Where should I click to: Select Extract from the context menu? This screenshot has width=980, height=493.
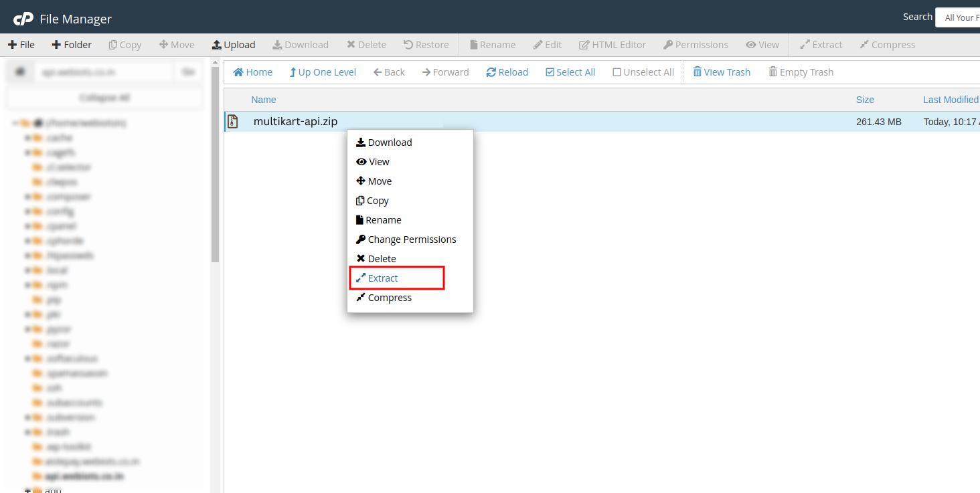tap(383, 278)
